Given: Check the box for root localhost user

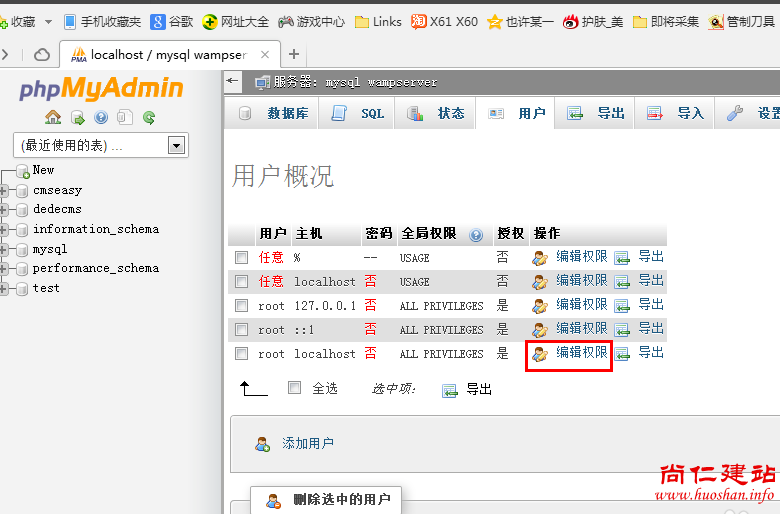Looking at the screenshot, I should pos(241,354).
